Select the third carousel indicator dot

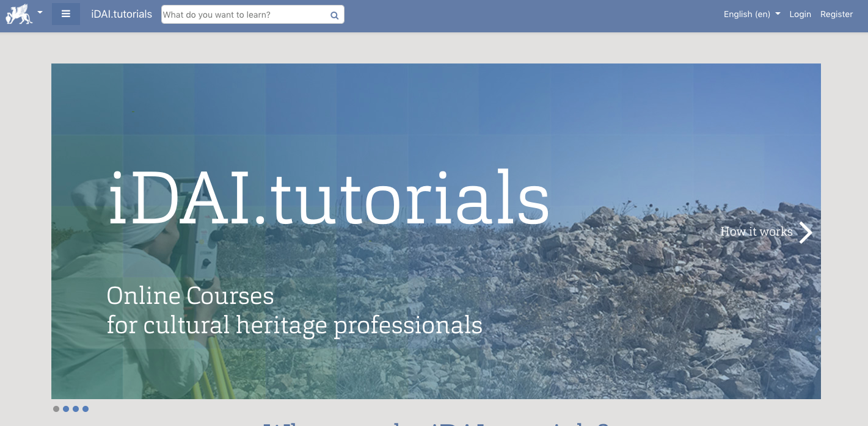pos(76,409)
